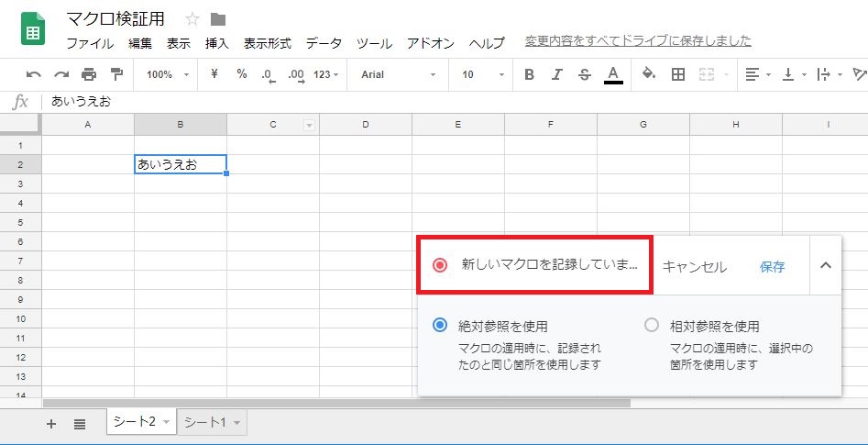Open the fill color picker
Image resolution: width=868 pixels, height=445 pixels.
click(x=649, y=74)
